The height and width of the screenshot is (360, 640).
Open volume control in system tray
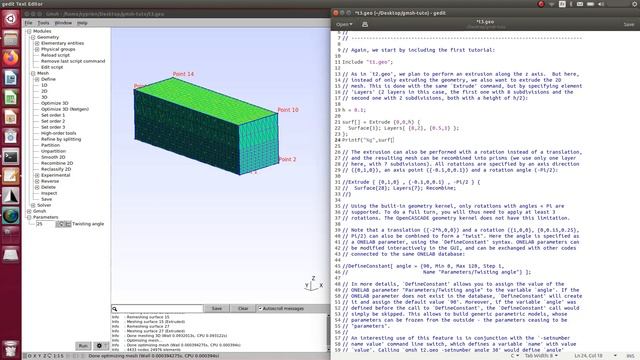tap(601, 4)
